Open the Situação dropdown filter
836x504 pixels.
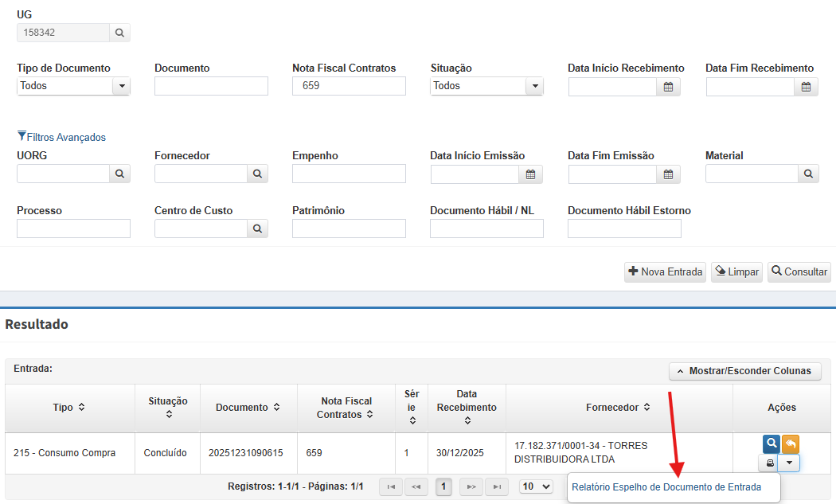tap(534, 86)
